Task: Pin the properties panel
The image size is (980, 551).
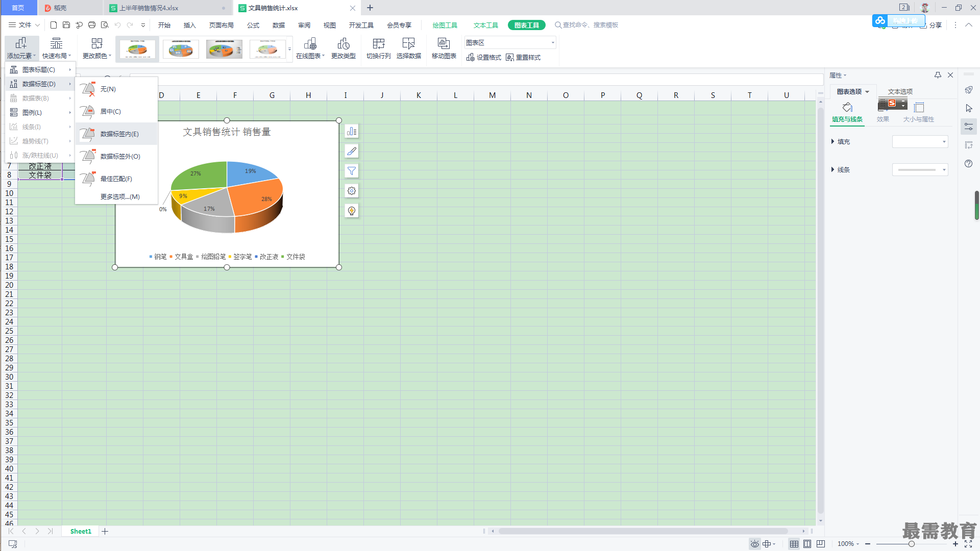Action: (938, 76)
